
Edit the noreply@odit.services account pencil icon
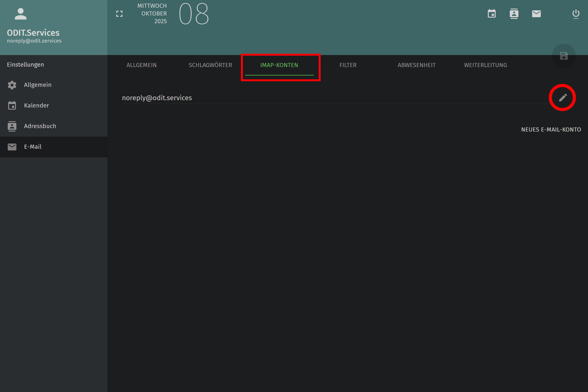point(562,98)
